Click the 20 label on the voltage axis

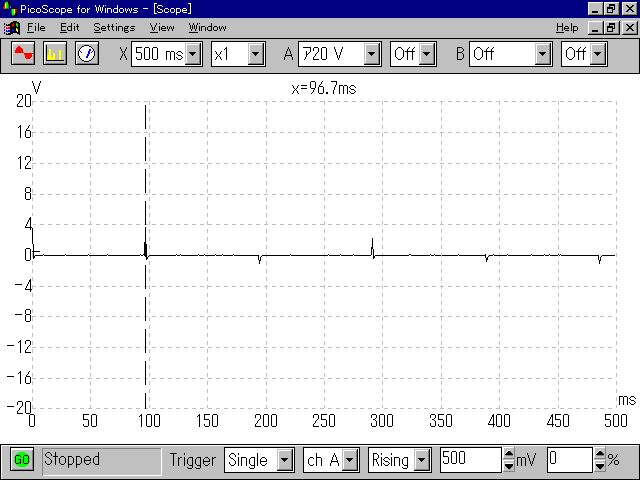tap(24, 101)
